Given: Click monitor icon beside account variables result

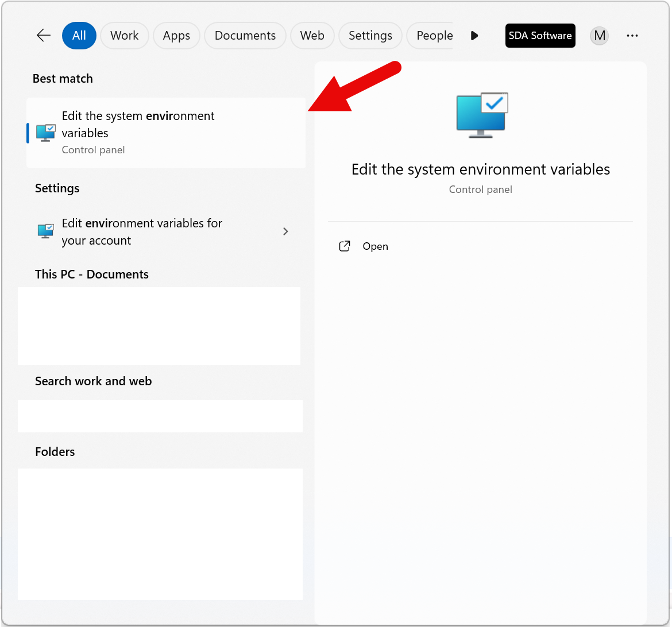Looking at the screenshot, I should (46, 231).
